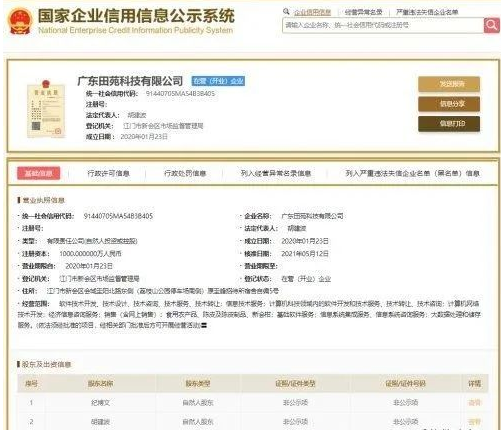Click the 国家企业信用信息公示系统 site title

tap(136, 16)
